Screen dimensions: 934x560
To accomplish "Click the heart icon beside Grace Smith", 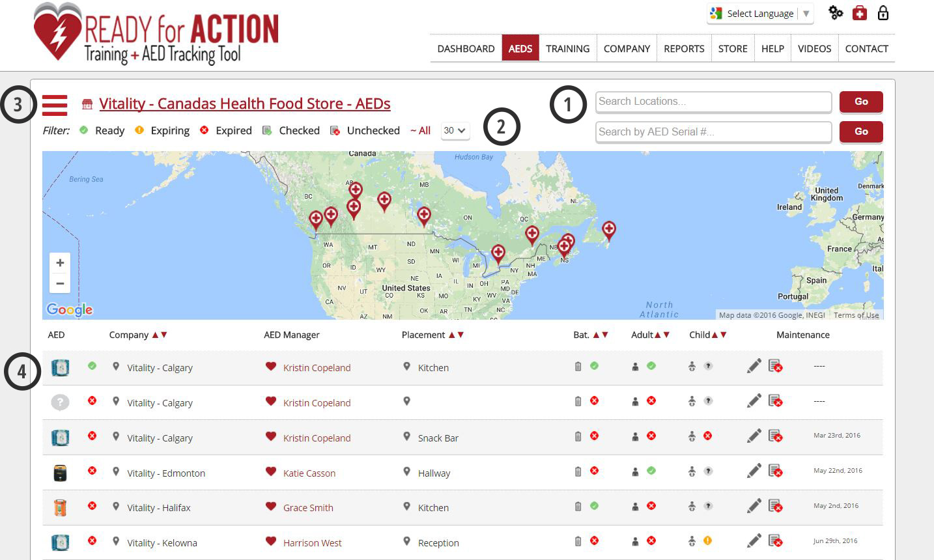I will click(271, 507).
